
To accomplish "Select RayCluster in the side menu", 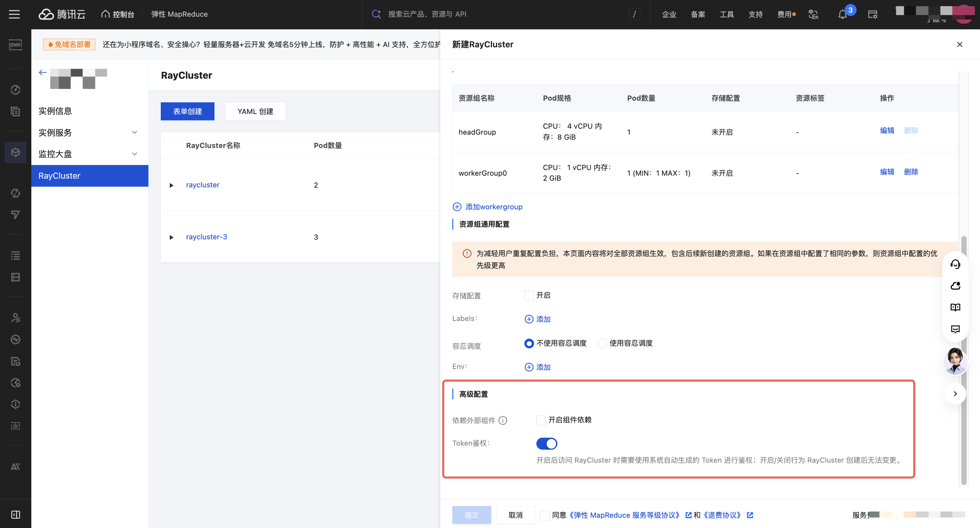I will click(x=90, y=176).
